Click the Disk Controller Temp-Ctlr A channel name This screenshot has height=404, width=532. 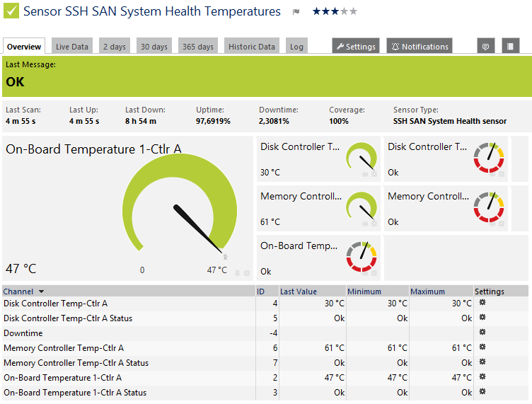[x=56, y=304]
